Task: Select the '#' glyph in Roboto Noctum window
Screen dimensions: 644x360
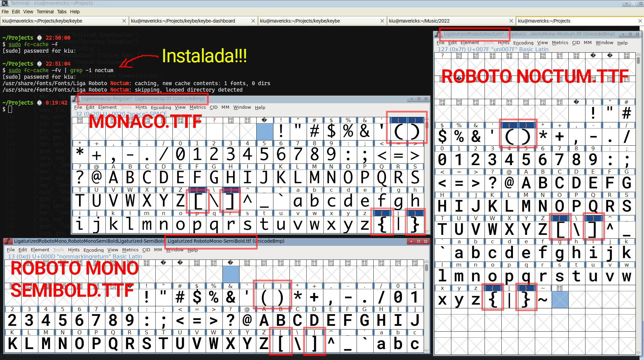Action: pos(627,113)
